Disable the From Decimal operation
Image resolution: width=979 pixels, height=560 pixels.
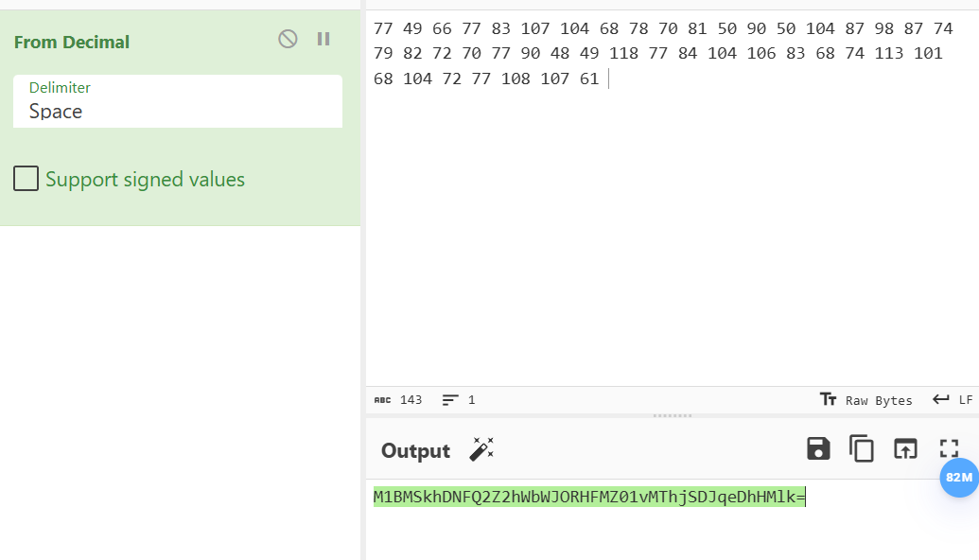[x=288, y=40]
